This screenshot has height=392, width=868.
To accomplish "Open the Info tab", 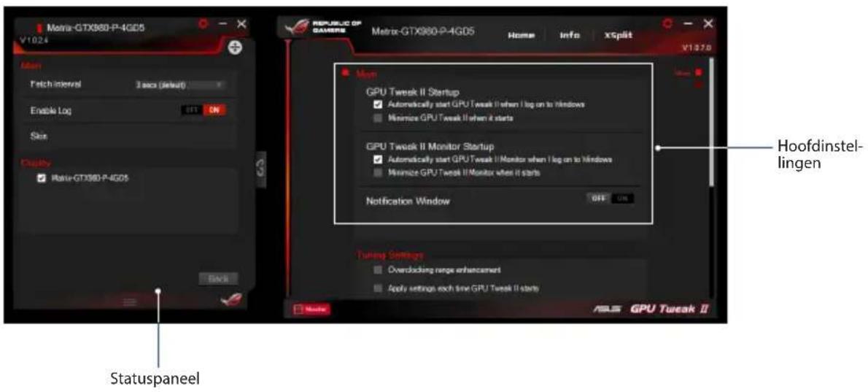I will tap(570, 36).
